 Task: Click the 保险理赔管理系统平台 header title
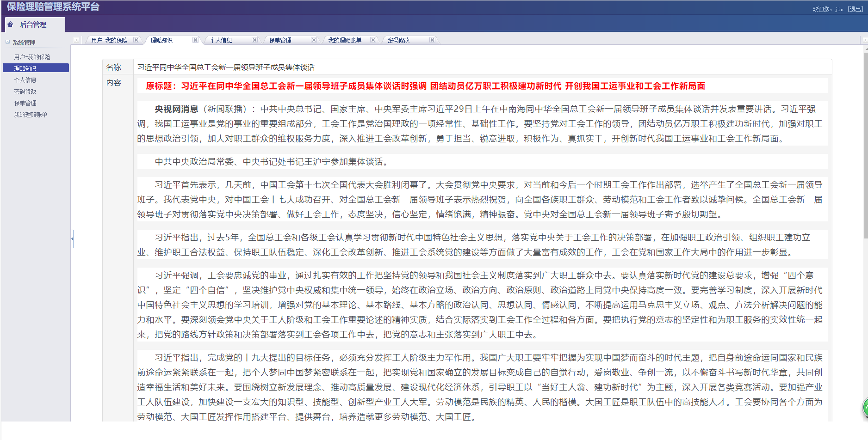[53, 7]
